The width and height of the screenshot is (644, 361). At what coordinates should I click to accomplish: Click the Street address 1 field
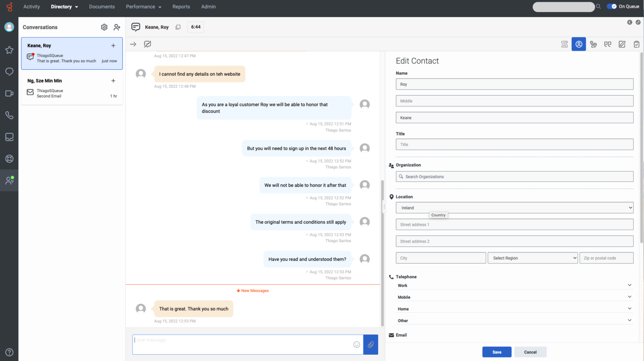(514, 224)
